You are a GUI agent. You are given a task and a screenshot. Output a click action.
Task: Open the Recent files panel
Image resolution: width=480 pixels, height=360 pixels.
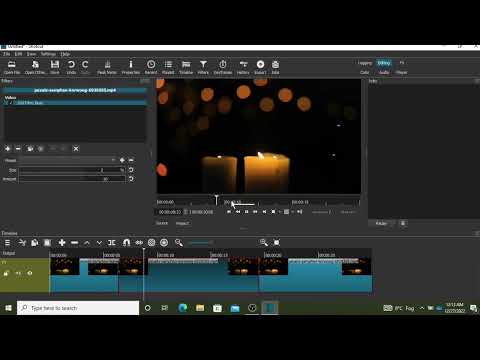[x=151, y=67]
